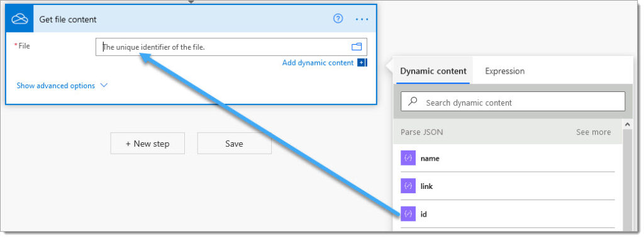Image resolution: width=644 pixels, height=238 pixels.
Task: Focus the File identifier input field
Action: click(x=231, y=47)
